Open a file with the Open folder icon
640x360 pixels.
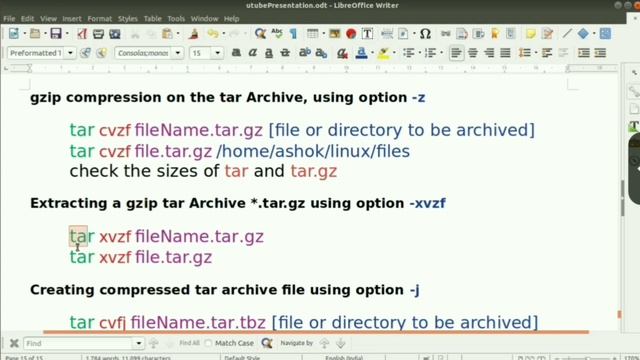coord(35,34)
